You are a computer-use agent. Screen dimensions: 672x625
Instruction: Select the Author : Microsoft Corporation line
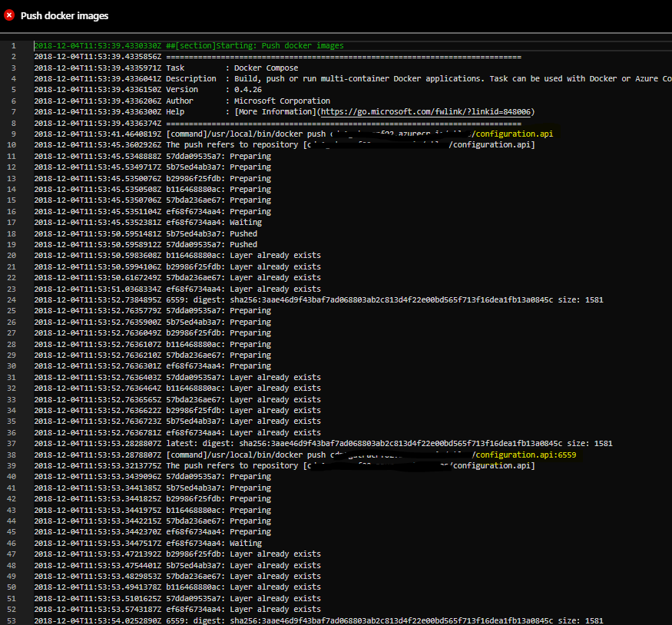point(182,101)
